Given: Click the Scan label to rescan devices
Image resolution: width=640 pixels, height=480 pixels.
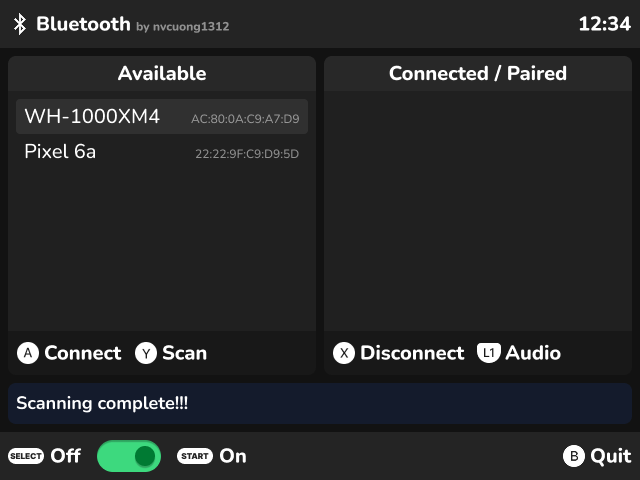Looking at the screenshot, I should pyautogui.click(x=184, y=353).
